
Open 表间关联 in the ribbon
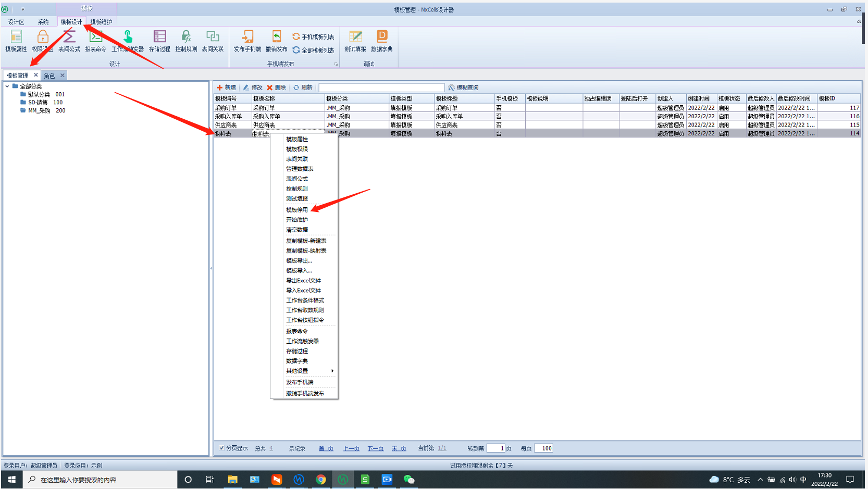(213, 41)
